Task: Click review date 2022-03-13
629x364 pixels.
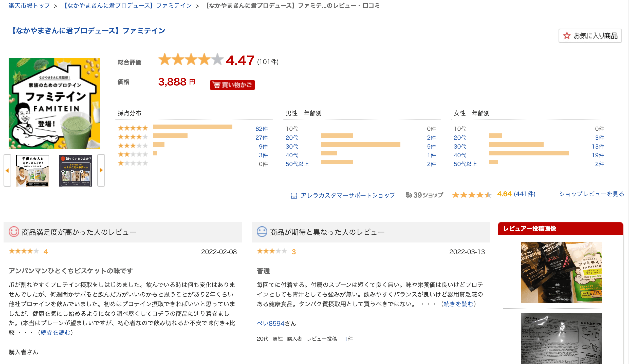Action: [467, 252]
